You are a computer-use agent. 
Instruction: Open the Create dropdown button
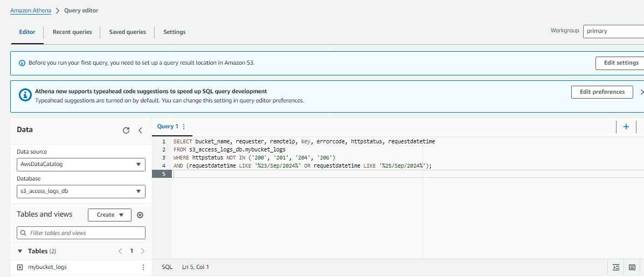click(x=109, y=215)
